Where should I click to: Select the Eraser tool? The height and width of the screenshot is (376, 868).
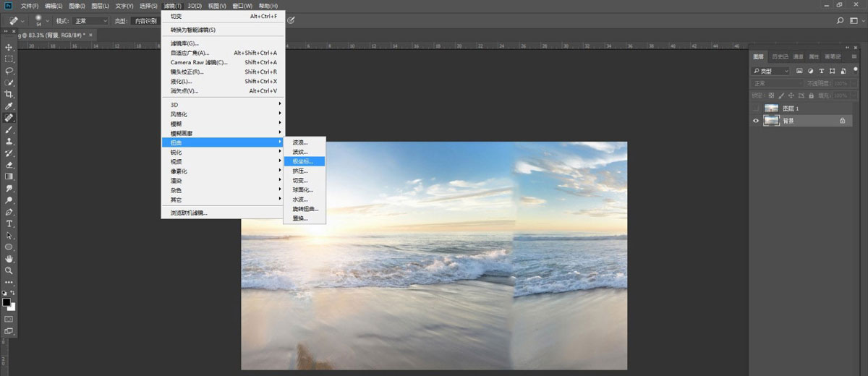9,165
